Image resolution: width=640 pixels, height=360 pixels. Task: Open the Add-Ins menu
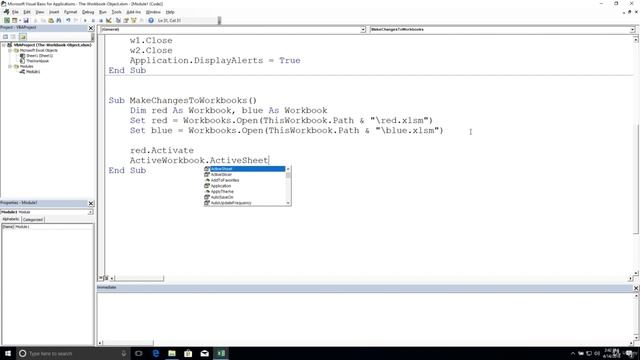click(133, 12)
